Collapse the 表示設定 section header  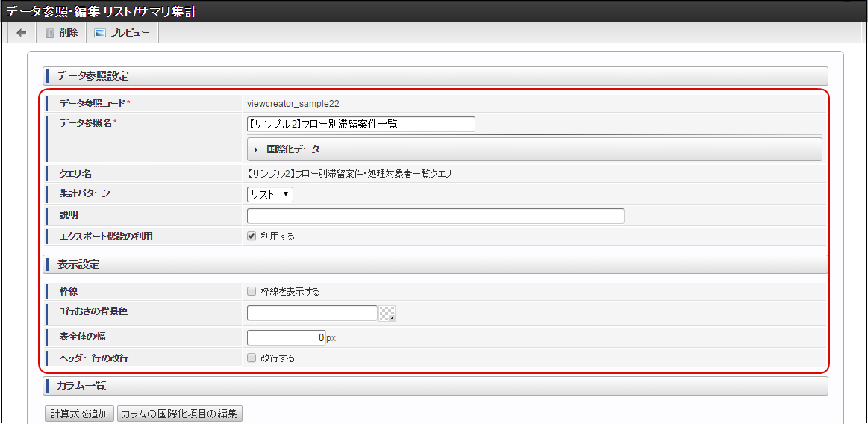tap(435, 264)
